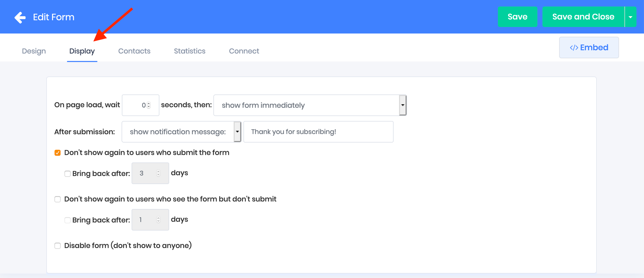
Task: Click the Save button
Action: click(x=517, y=17)
